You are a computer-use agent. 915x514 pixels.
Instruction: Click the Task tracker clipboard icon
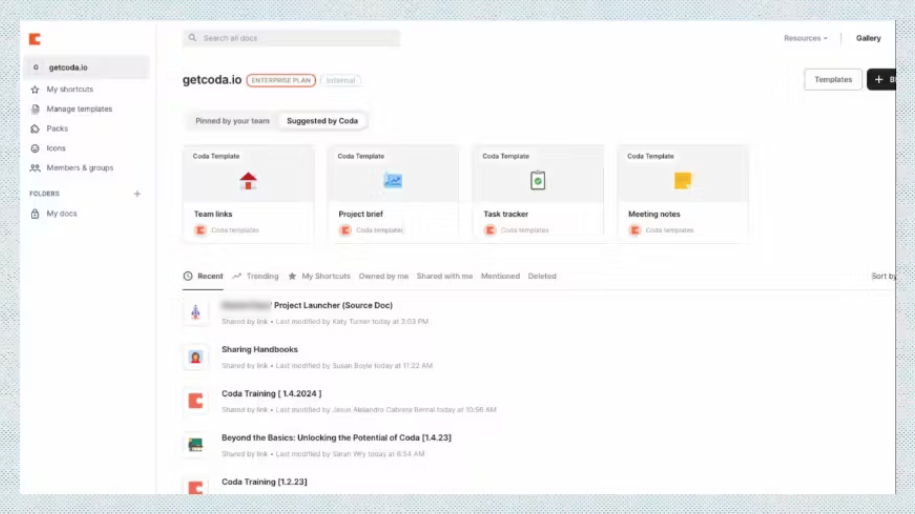pyautogui.click(x=537, y=181)
